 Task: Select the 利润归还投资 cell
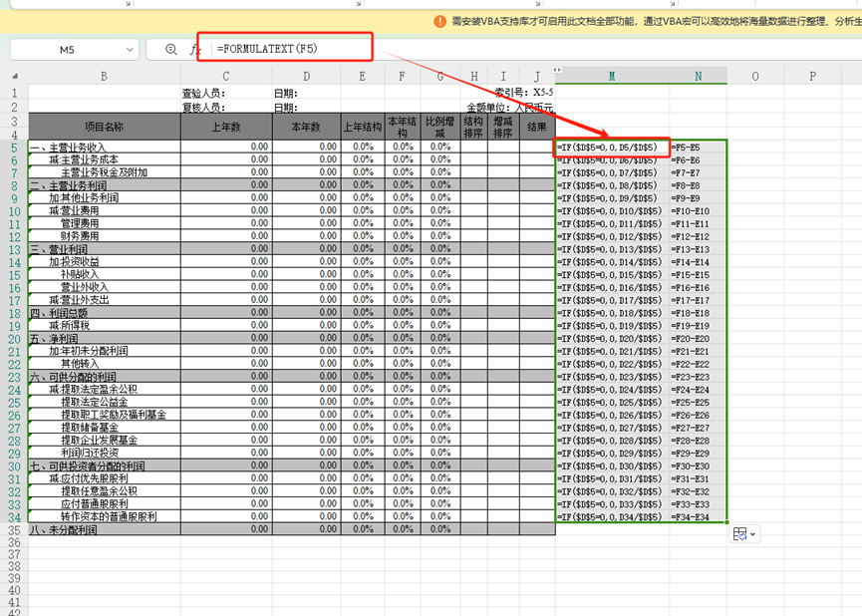click(104, 454)
